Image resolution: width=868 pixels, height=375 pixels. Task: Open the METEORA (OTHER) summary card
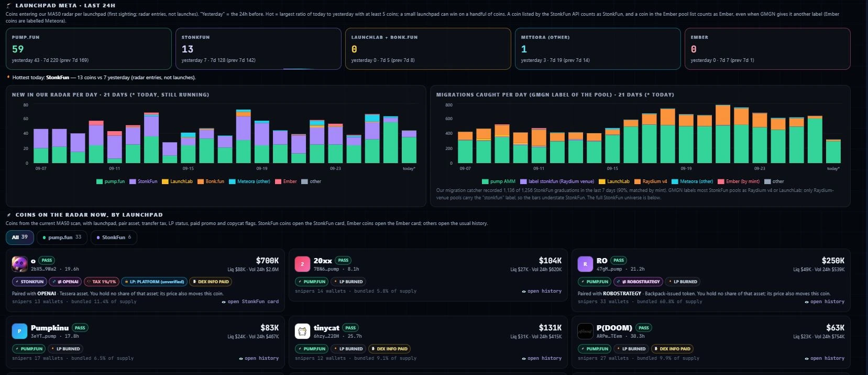pos(598,49)
